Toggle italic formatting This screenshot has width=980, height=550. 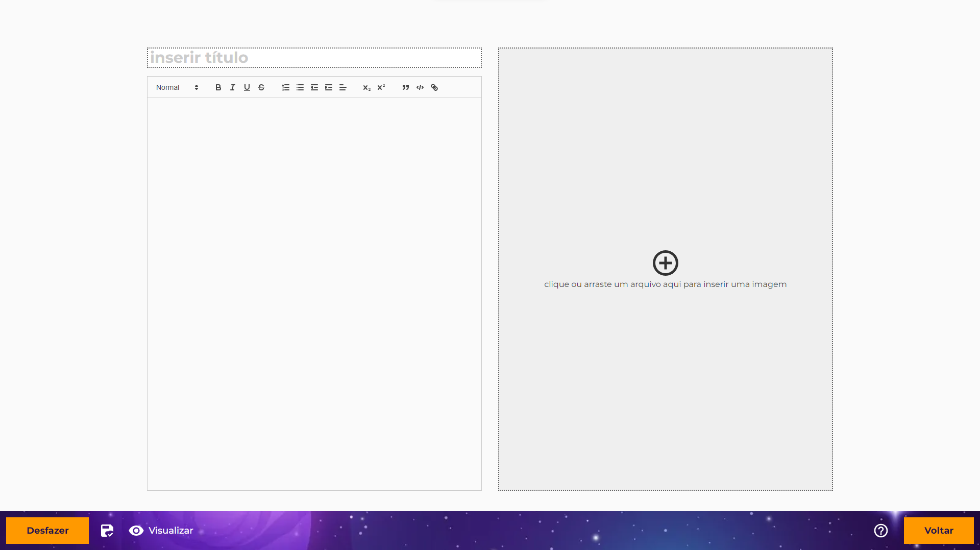[x=232, y=87]
